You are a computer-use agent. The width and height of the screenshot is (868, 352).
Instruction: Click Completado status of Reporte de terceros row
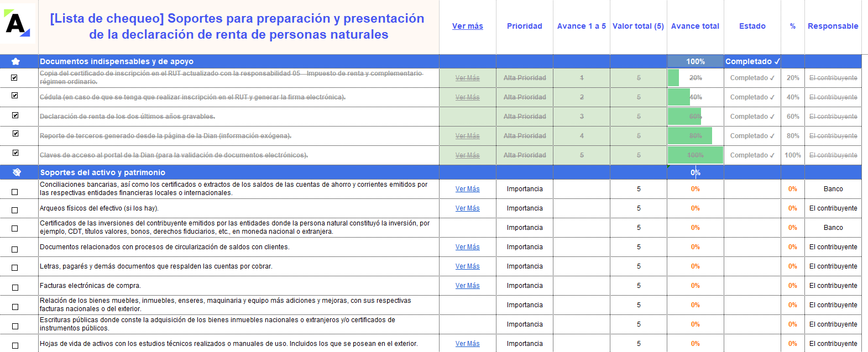pyautogui.click(x=752, y=136)
